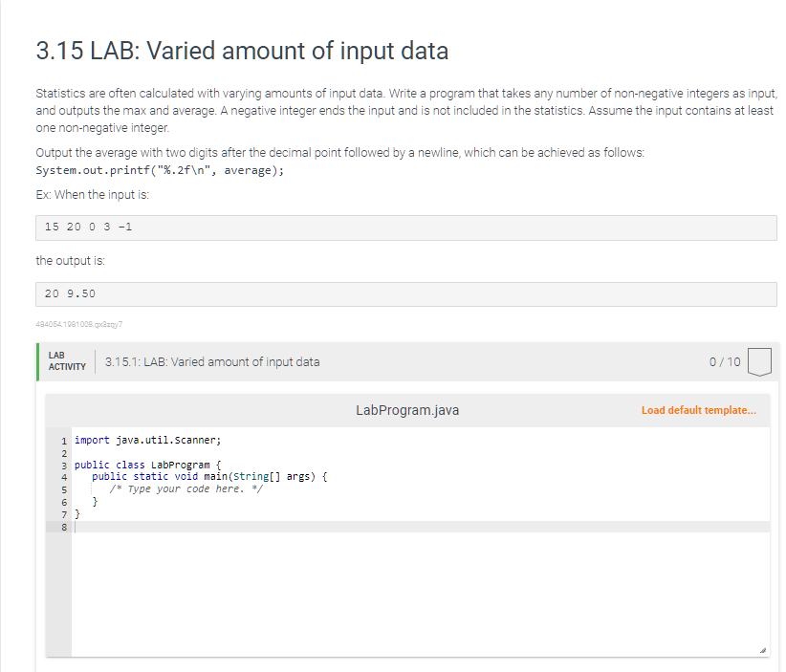Click line number 5 in the gutter

point(64,489)
